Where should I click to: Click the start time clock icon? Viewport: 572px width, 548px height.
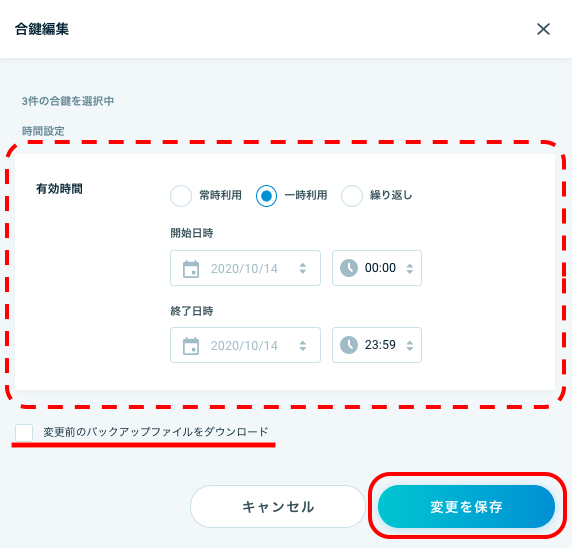click(x=349, y=268)
